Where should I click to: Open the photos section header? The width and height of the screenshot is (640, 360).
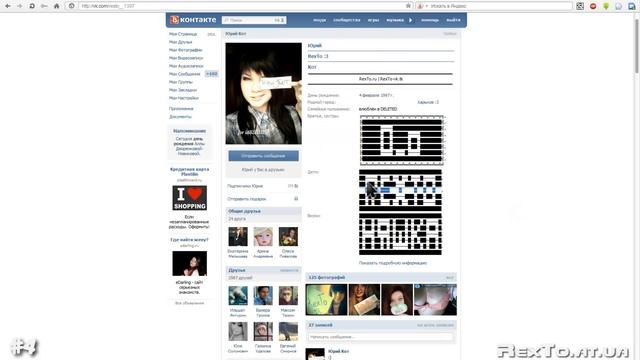click(x=381, y=278)
